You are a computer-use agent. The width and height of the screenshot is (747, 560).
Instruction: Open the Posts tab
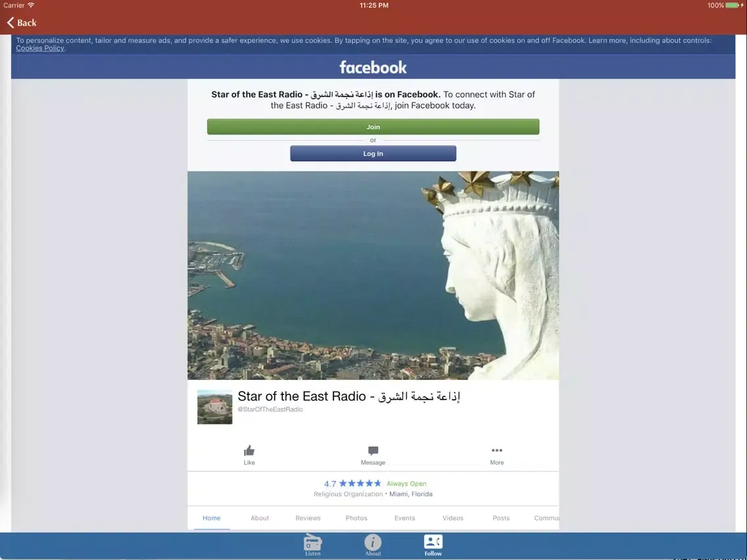(501, 518)
